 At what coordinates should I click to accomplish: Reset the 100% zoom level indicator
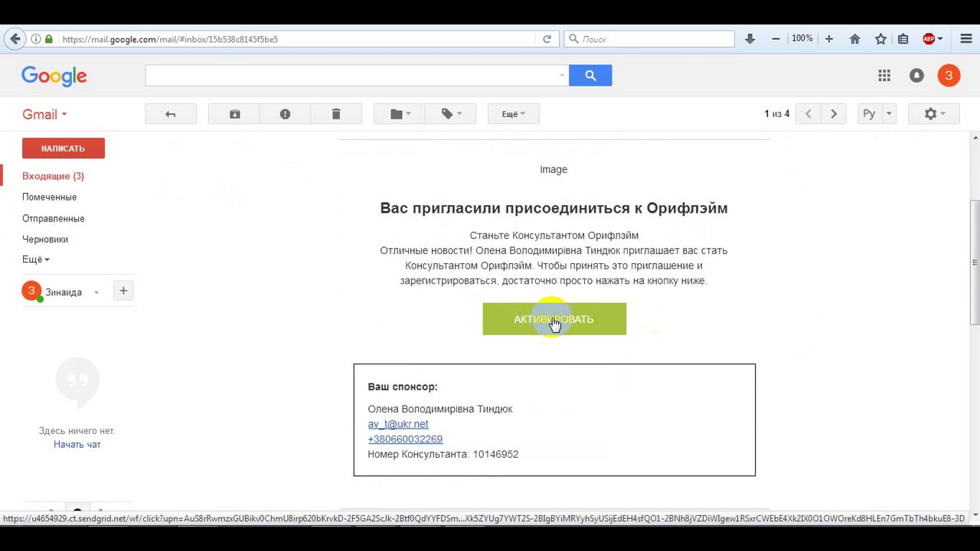click(x=802, y=38)
